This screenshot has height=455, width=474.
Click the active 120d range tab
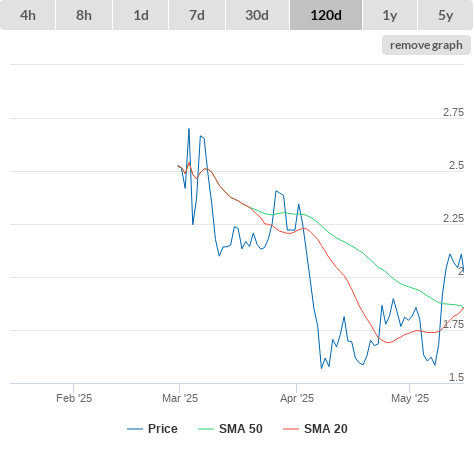326,15
